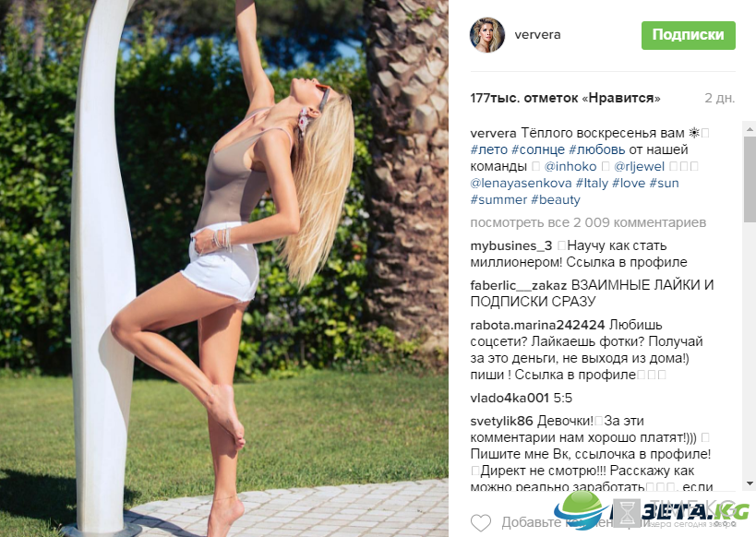Click the green Подписки button
Image resolution: width=756 pixels, height=537 pixels.
688,35
